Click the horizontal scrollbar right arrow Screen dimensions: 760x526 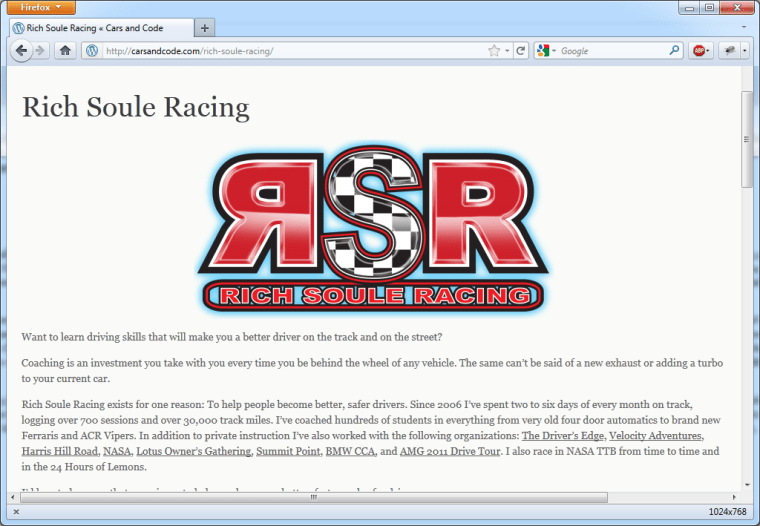pyautogui.click(x=734, y=497)
